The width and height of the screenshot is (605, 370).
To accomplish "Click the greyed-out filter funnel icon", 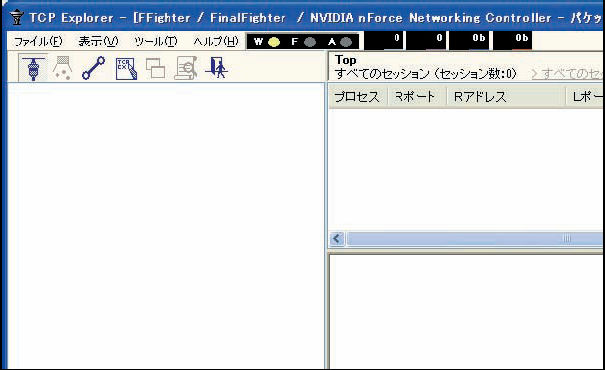I will coord(63,68).
